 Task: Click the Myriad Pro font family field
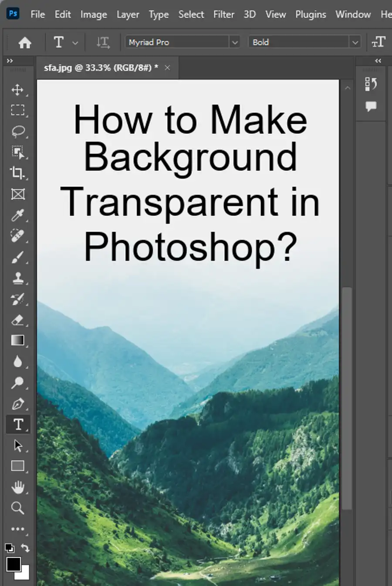point(177,42)
